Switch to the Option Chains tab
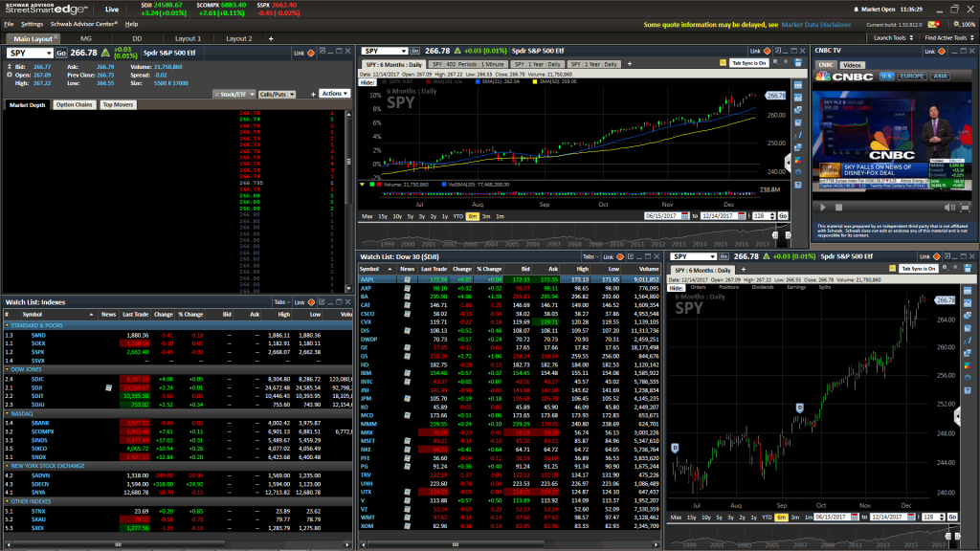 [x=75, y=103]
